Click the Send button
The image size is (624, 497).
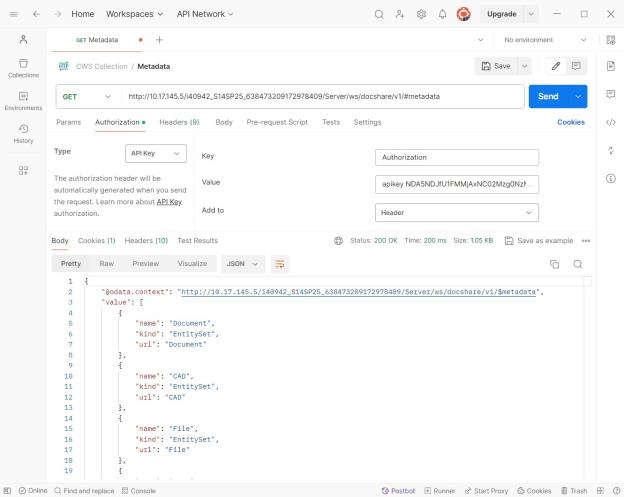(548, 96)
